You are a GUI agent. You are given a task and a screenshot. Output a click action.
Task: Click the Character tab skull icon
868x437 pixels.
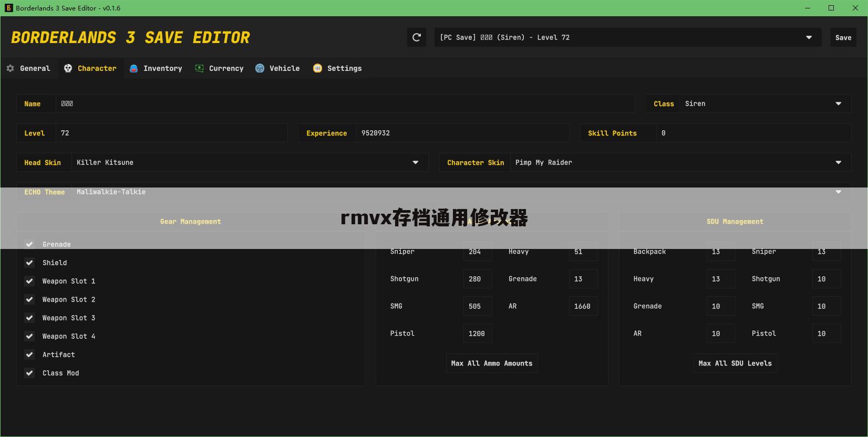point(68,68)
